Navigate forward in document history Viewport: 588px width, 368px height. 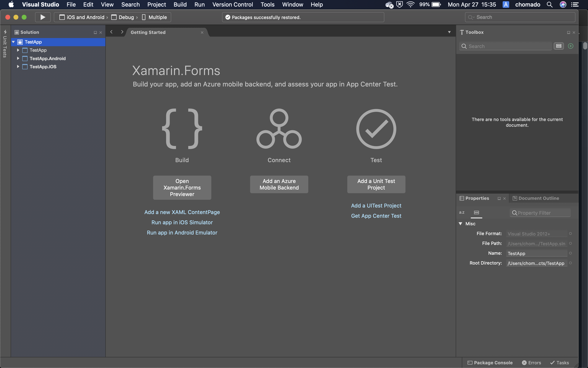[x=122, y=32]
